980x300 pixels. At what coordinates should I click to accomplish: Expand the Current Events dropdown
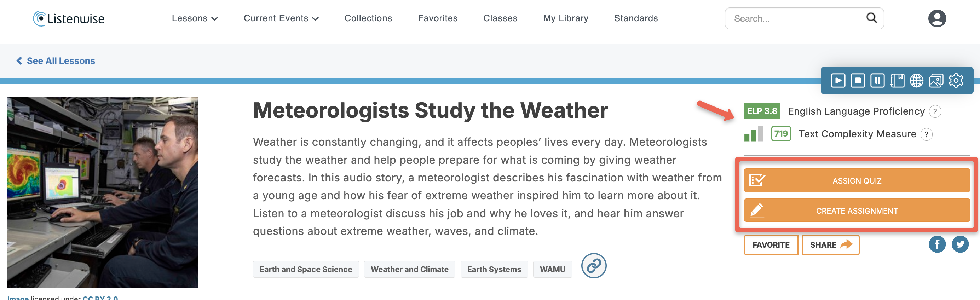point(281,18)
